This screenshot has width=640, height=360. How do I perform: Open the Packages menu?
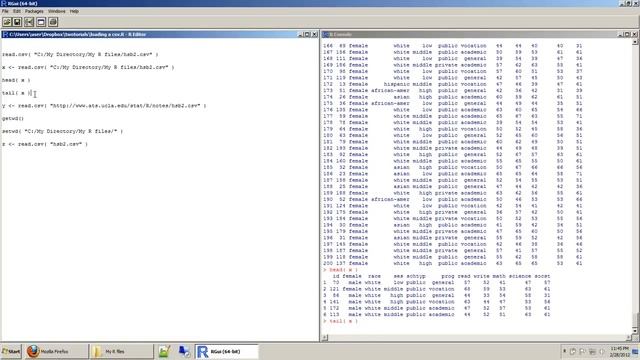(x=34, y=11)
